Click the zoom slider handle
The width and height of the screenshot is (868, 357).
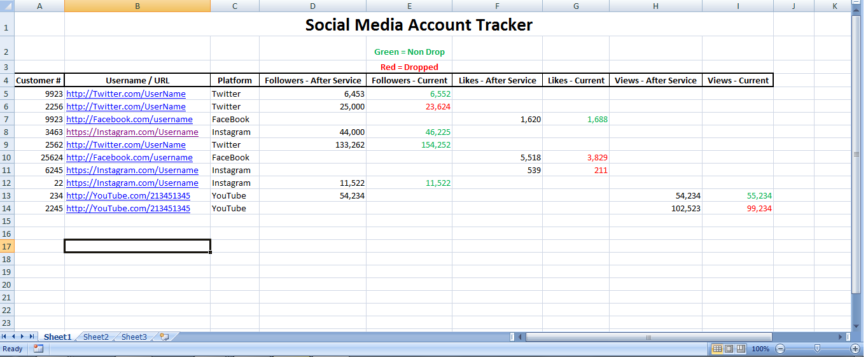(x=817, y=348)
